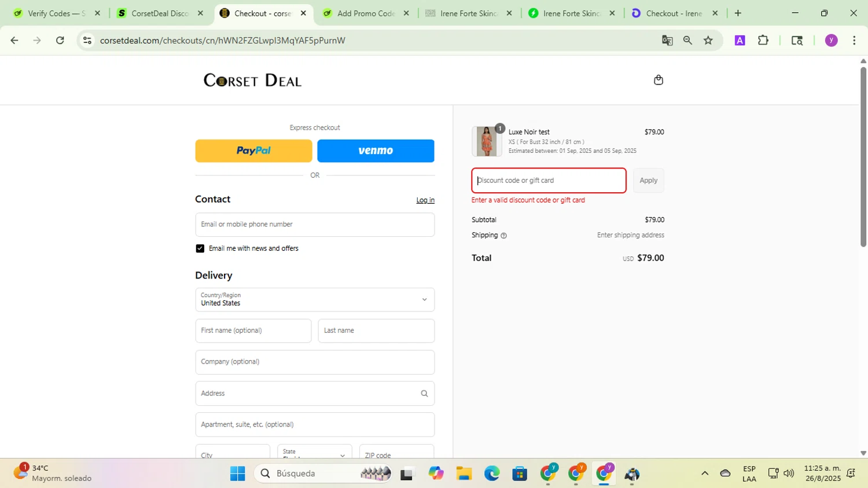Click the Apply discount button
The height and width of the screenshot is (488, 868).
[649, 181]
